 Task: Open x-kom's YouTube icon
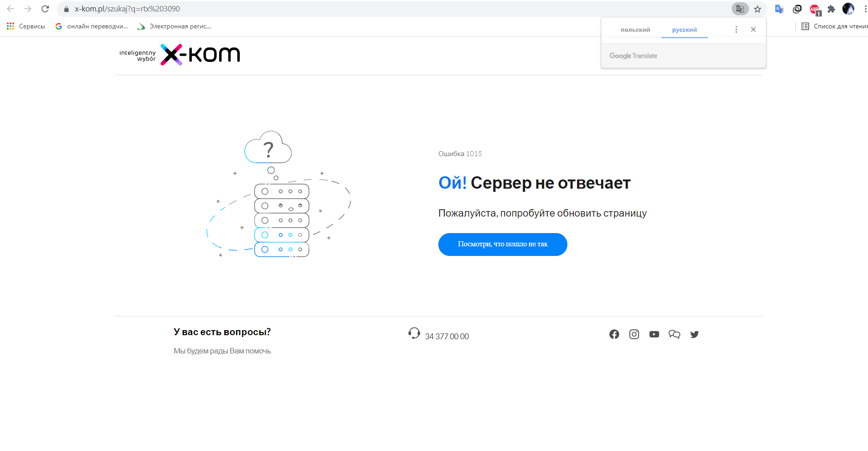click(x=654, y=334)
